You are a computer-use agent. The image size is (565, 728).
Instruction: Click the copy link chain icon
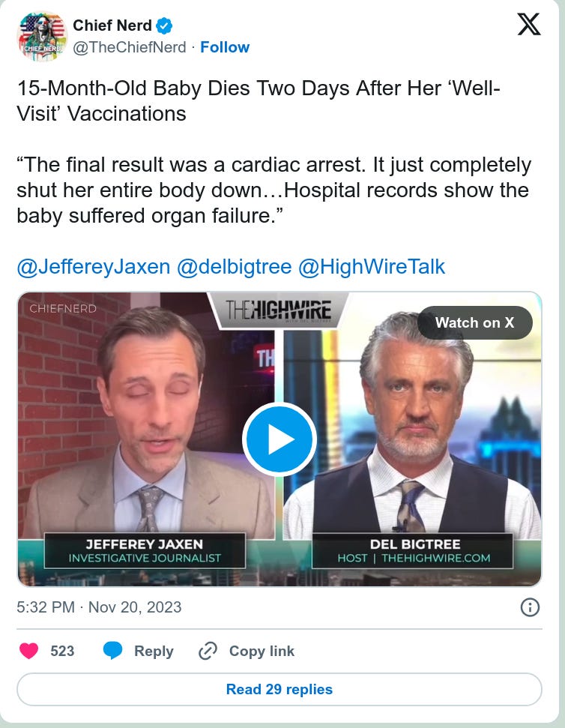(208, 651)
